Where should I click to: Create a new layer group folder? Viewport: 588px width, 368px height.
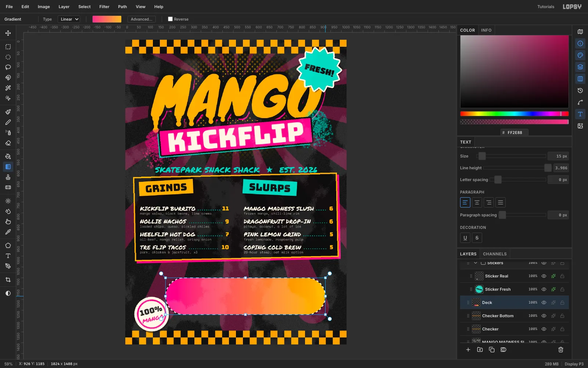(x=480, y=350)
